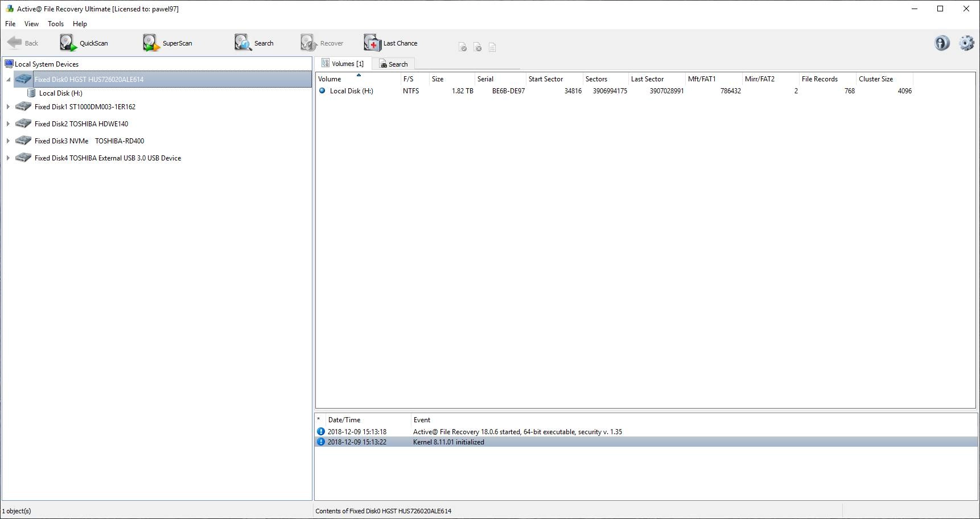Image resolution: width=980 pixels, height=519 pixels.
Task: Click the document-with-X toolbar icon
Action: click(x=477, y=47)
